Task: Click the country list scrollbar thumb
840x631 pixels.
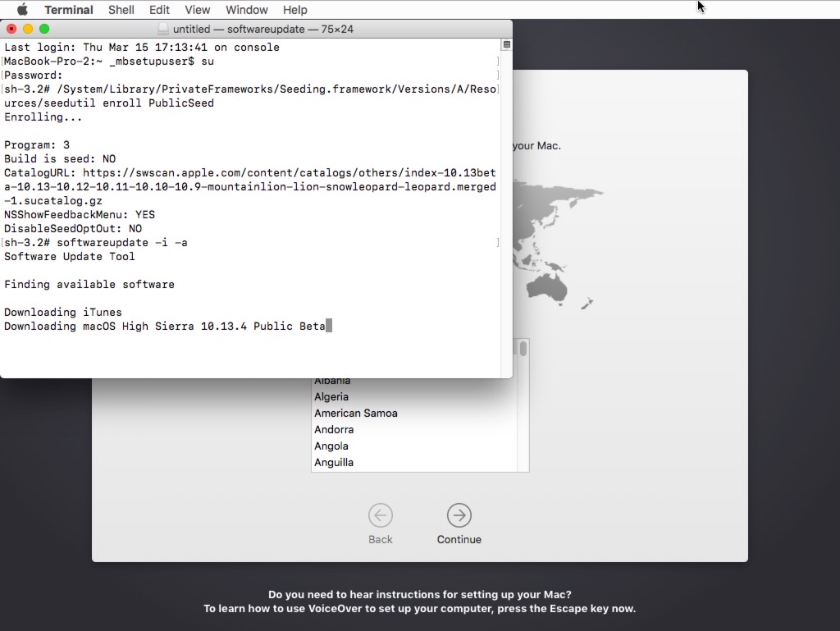Action: 523,349
